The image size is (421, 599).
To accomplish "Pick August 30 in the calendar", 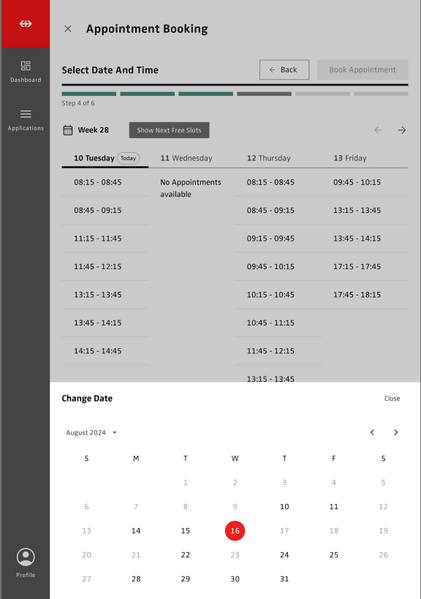I will pos(235,579).
